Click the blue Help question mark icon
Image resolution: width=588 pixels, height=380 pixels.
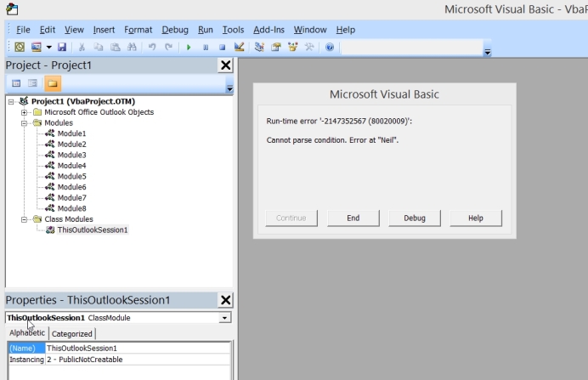coord(330,48)
